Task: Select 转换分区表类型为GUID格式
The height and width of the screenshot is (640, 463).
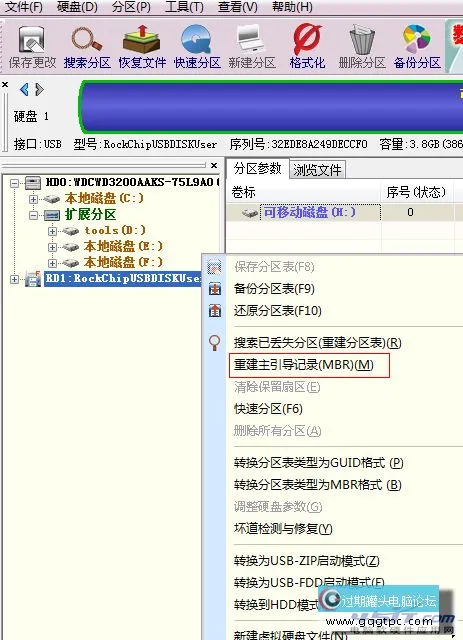Action: click(318, 463)
